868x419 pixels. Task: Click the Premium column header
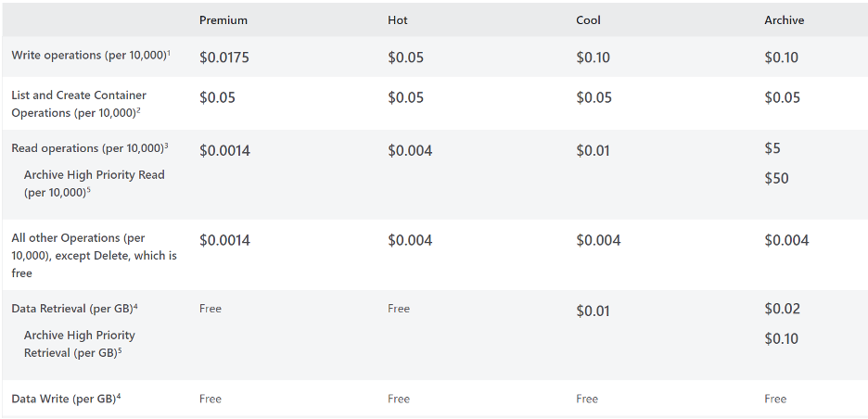(223, 19)
